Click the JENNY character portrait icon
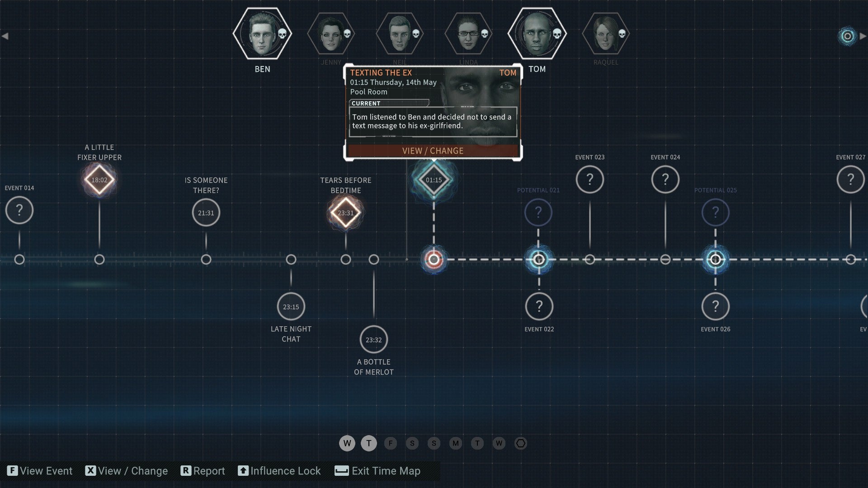Screen dimensions: 868x488 tap(331, 34)
